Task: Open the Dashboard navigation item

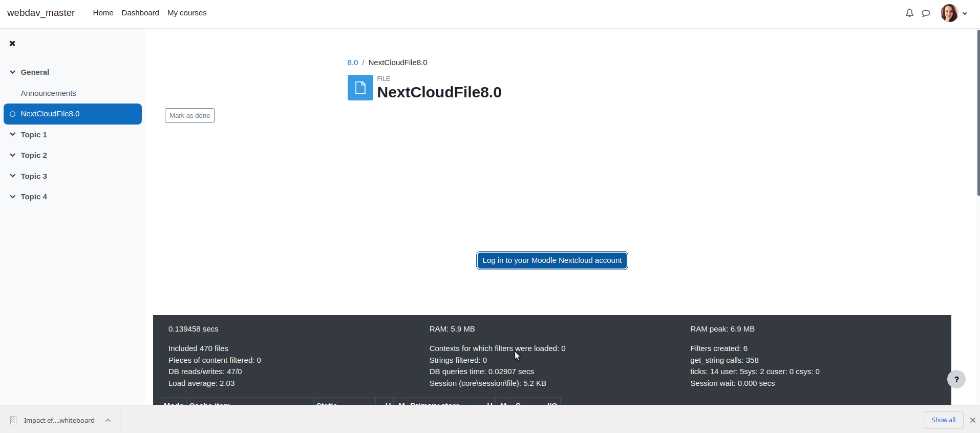Action: [x=140, y=13]
